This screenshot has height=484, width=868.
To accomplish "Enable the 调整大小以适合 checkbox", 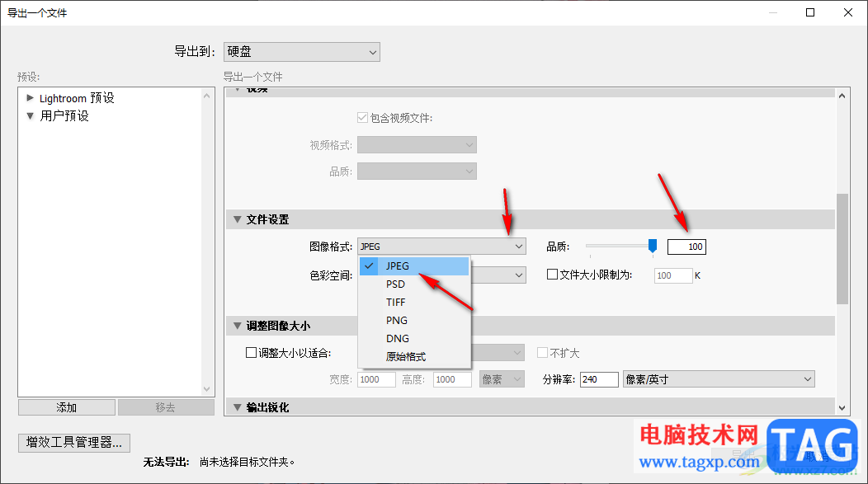I will [252, 352].
